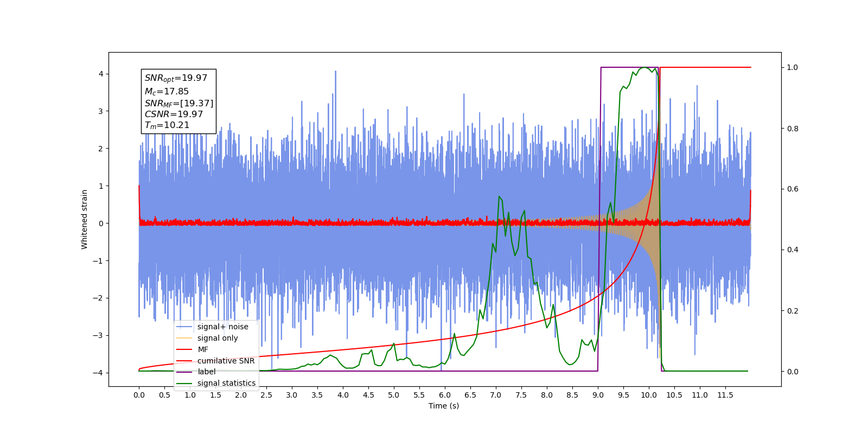Image resolution: width=868 pixels, height=434 pixels.
Task: Click the 'Time (s)' axis label
Action: click(444, 406)
